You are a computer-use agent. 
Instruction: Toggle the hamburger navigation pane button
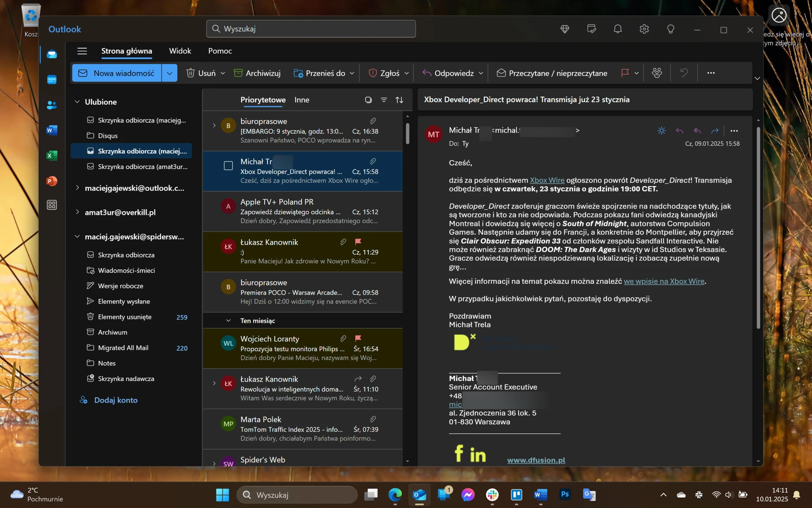[x=82, y=51]
